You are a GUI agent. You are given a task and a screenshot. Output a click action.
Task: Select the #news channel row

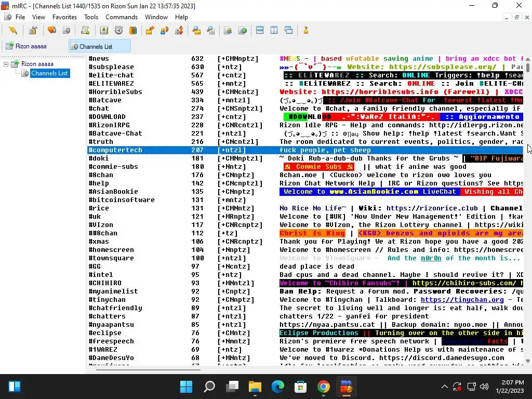click(305, 59)
